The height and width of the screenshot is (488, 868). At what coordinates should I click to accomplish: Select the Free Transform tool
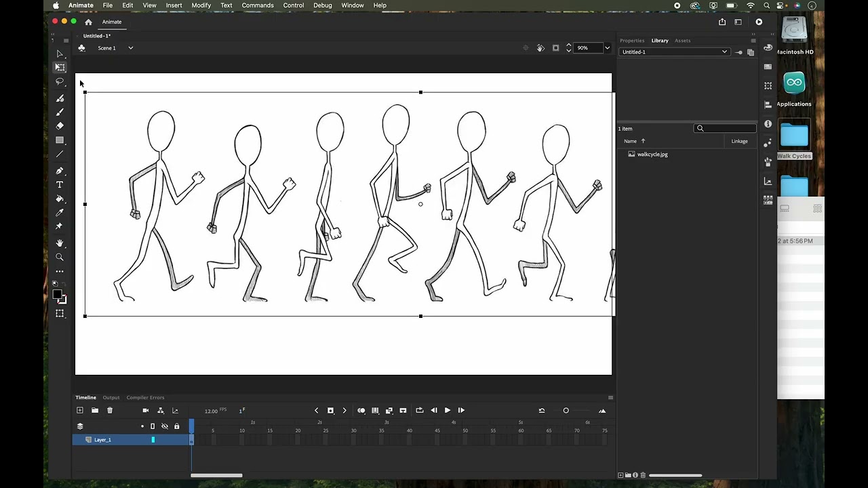click(60, 68)
